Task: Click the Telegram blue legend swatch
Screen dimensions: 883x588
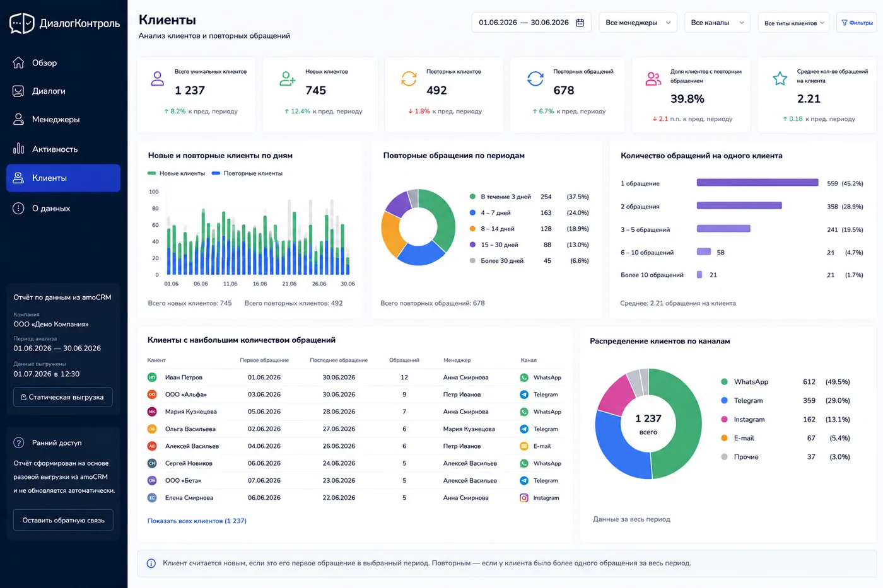Action: [725, 401]
